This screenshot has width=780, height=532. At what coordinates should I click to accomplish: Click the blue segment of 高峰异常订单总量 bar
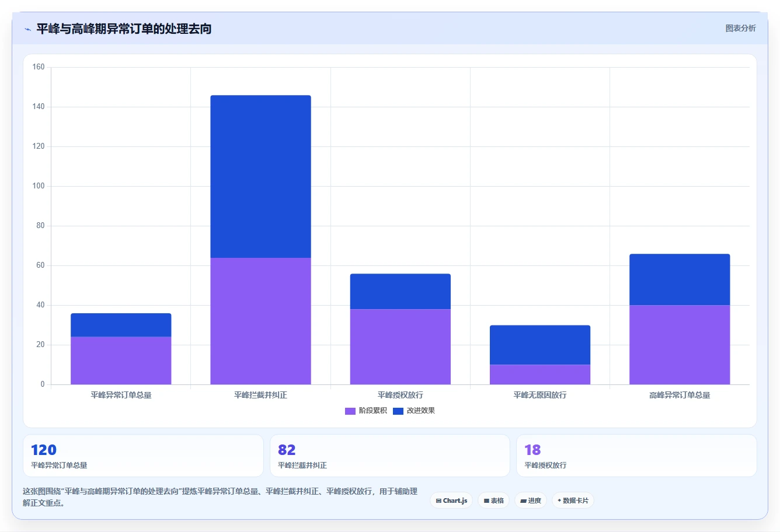pyautogui.click(x=680, y=279)
